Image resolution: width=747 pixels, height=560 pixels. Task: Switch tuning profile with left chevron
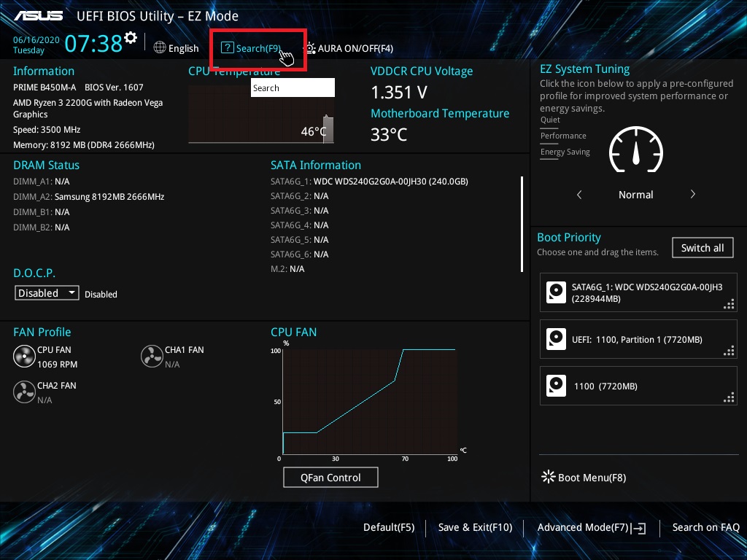coord(579,194)
